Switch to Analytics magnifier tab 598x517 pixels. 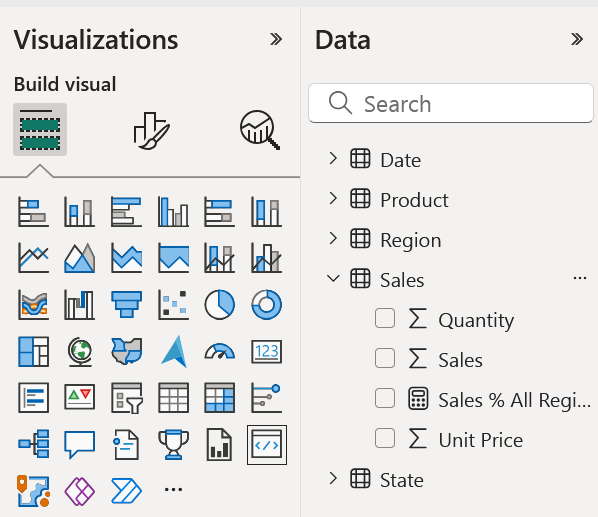[x=260, y=130]
